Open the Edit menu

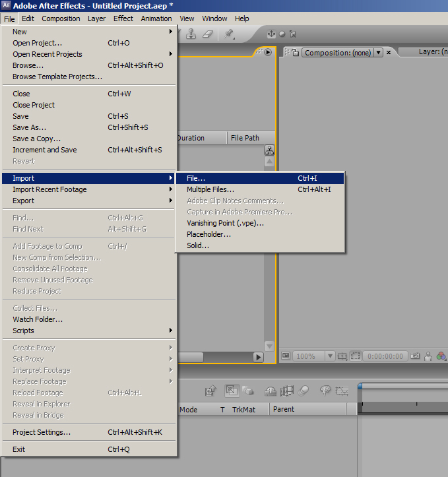coord(28,18)
